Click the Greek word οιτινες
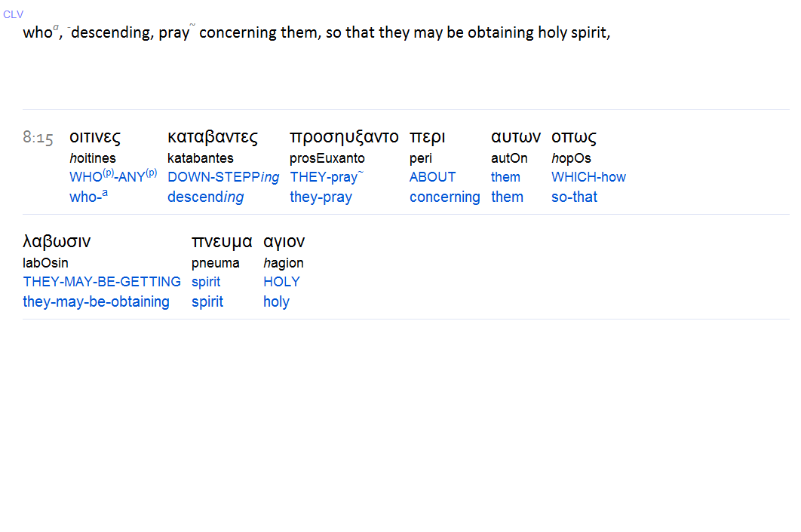The height and width of the screenshot is (532, 801). (x=95, y=137)
